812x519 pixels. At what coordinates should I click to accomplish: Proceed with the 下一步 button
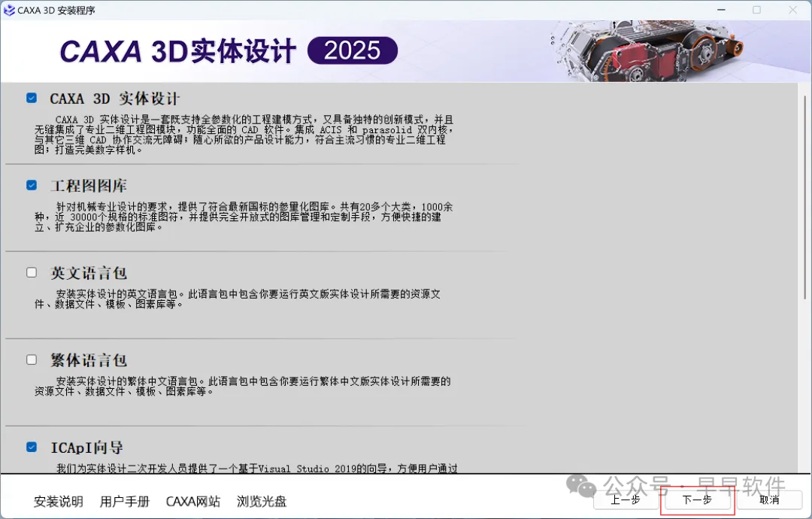click(697, 500)
